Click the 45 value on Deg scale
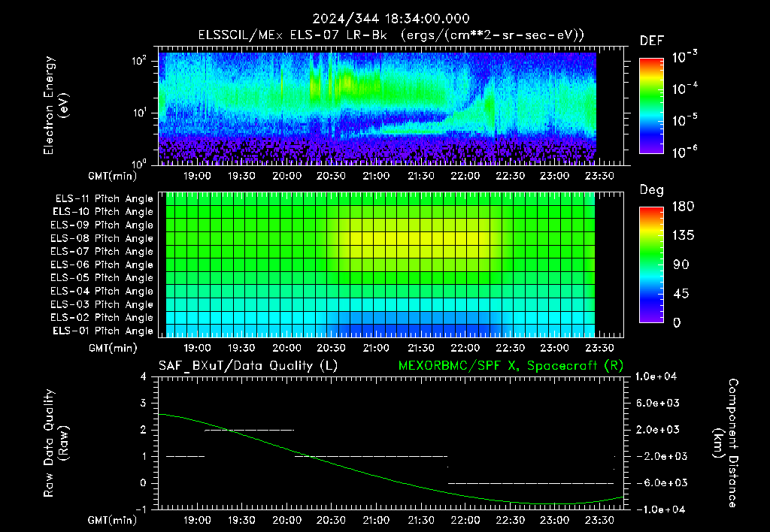Image resolution: width=770 pixels, height=532 pixels. [x=681, y=294]
